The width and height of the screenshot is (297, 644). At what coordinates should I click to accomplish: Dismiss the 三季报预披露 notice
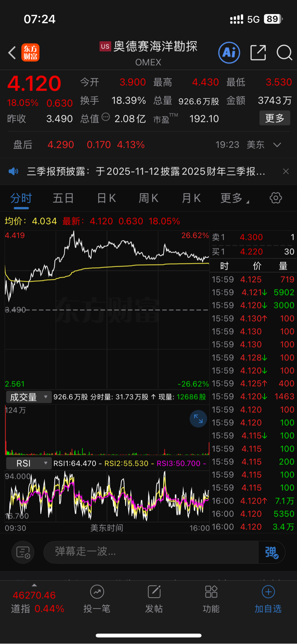coord(286,171)
